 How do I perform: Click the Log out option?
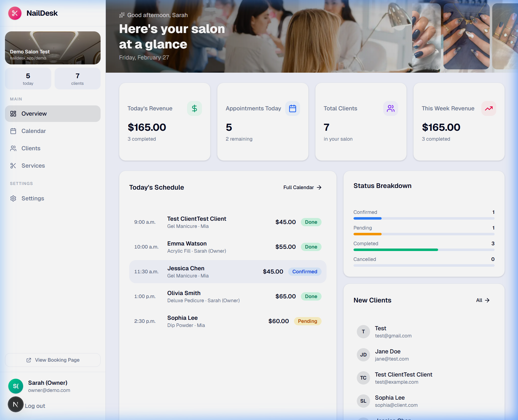tap(35, 405)
